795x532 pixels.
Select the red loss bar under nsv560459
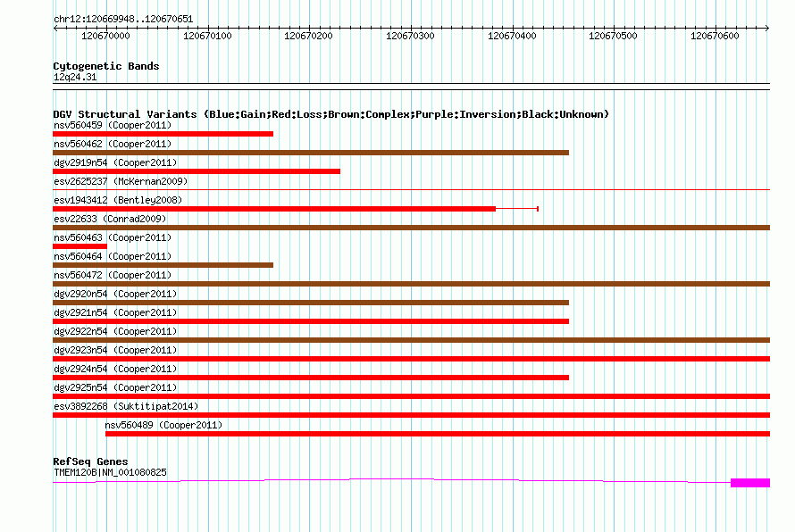tap(163, 134)
